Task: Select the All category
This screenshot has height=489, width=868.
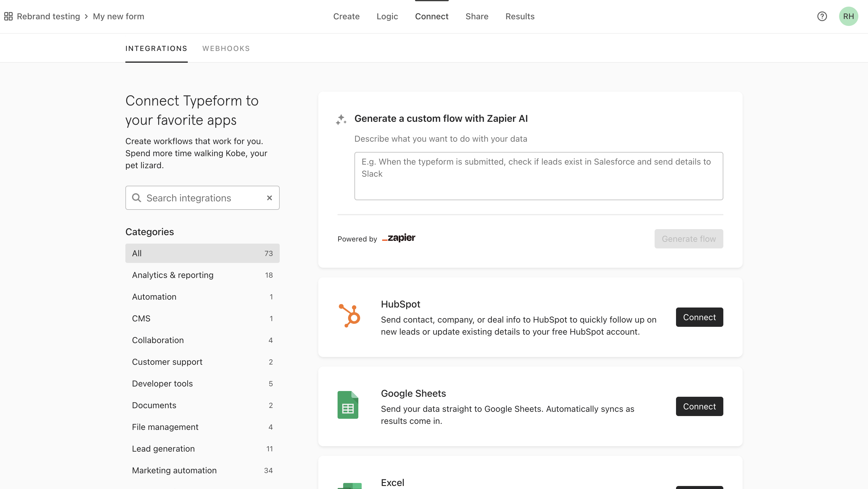Action: point(203,254)
